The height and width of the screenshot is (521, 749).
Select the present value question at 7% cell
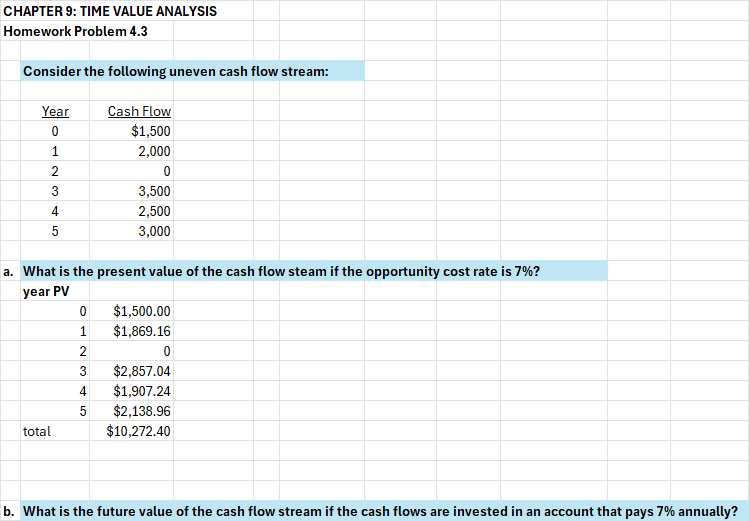click(x=314, y=271)
